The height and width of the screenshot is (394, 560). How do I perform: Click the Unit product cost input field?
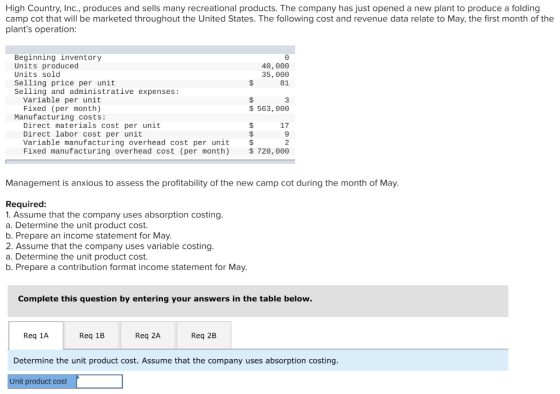coord(100,381)
